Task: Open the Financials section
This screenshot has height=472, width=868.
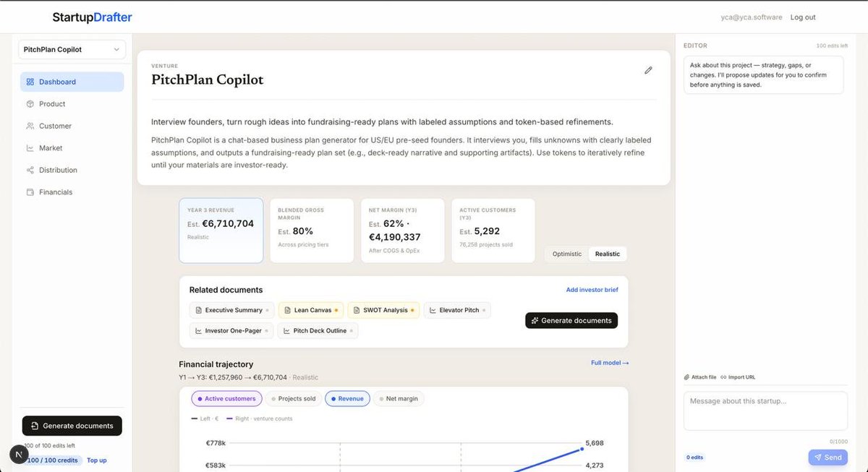Action: click(72, 192)
